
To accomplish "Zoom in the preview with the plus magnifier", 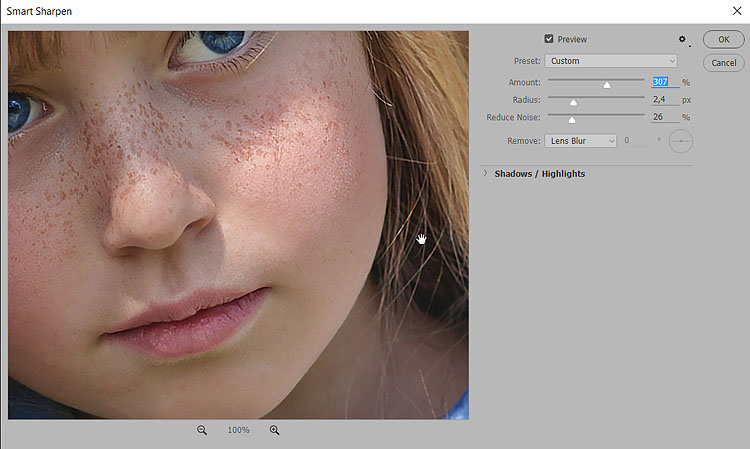I will pyautogui.click(x=274, y=430).
